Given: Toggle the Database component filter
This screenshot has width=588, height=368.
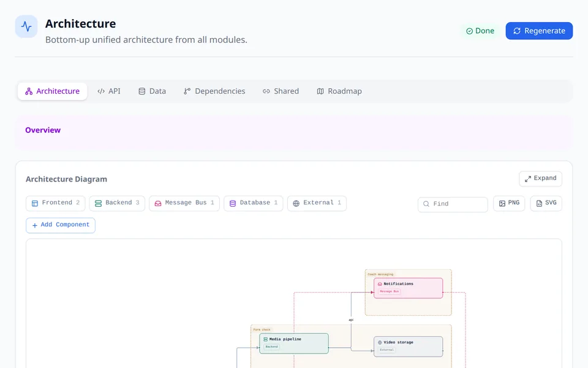Looking at the screenshot, I should coord(254,204).
